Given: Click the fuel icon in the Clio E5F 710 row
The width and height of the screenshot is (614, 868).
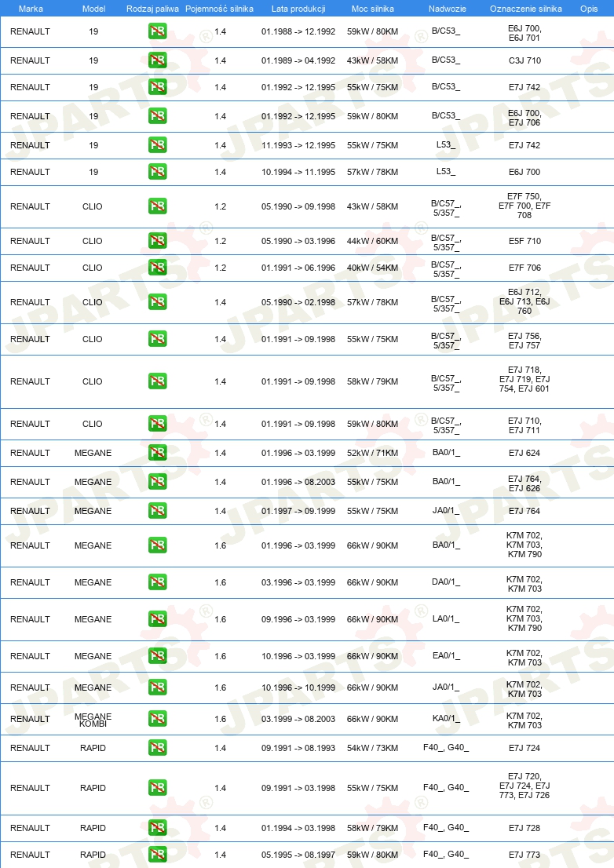Looking at the screenshot, I should click(158, 241).
